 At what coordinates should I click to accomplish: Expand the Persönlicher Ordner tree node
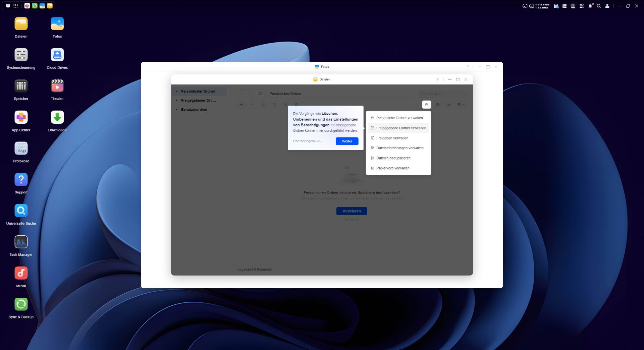177,92
